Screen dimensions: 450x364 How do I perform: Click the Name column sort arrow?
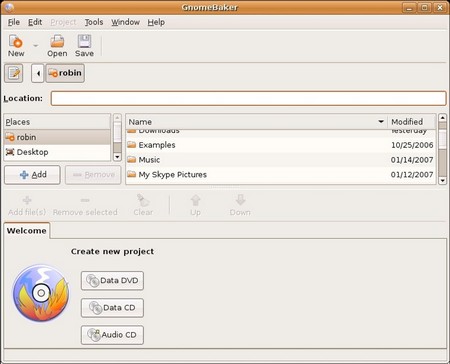click(x=381, y=122)
